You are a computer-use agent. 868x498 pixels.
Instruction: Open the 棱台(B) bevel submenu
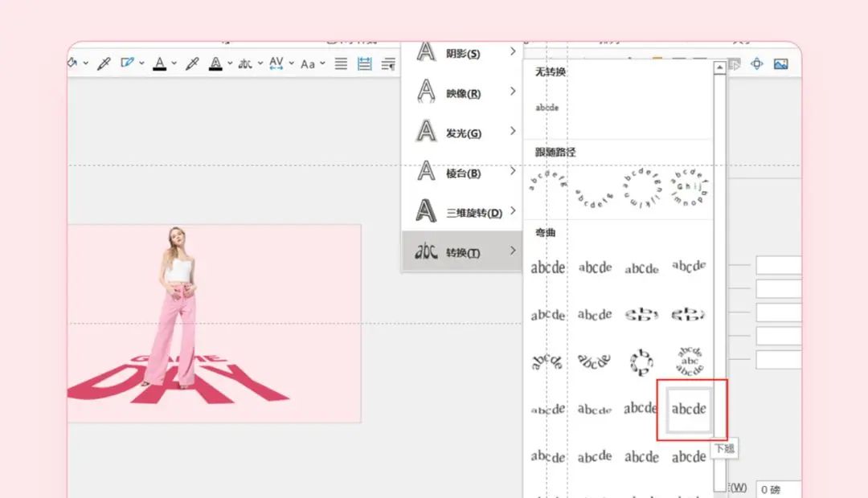(462, 173)
